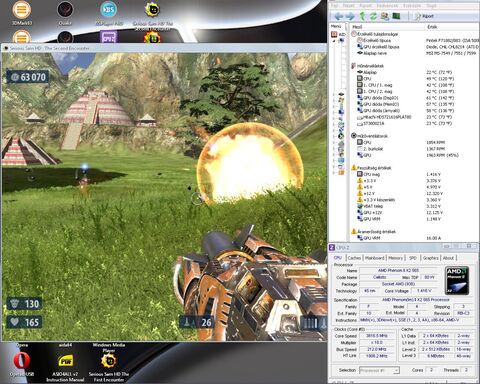Open the Quake desktop shortcut
The image size is (480, 384).
[x=65, y=13]
